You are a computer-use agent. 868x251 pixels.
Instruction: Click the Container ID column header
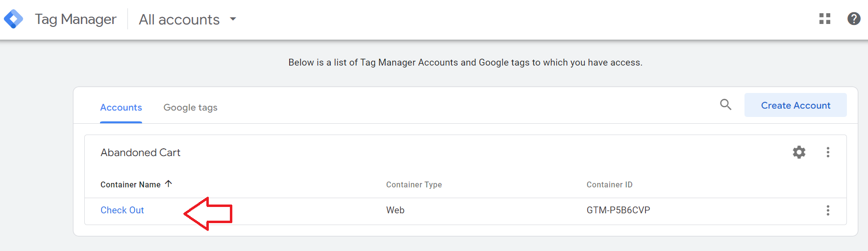(x=609, y=184)
